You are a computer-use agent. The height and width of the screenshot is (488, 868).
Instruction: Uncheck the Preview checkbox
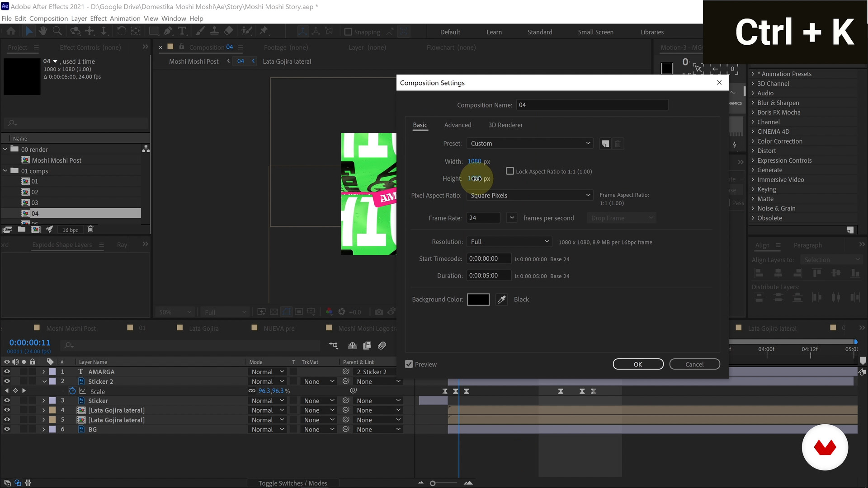[x=409, y=364]
